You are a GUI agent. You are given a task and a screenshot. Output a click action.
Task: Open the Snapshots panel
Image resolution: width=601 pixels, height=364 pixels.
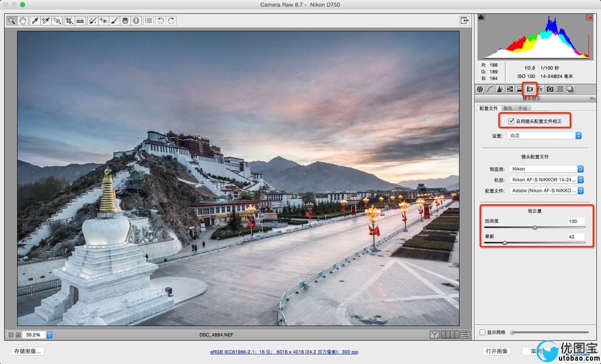point(570,89)
